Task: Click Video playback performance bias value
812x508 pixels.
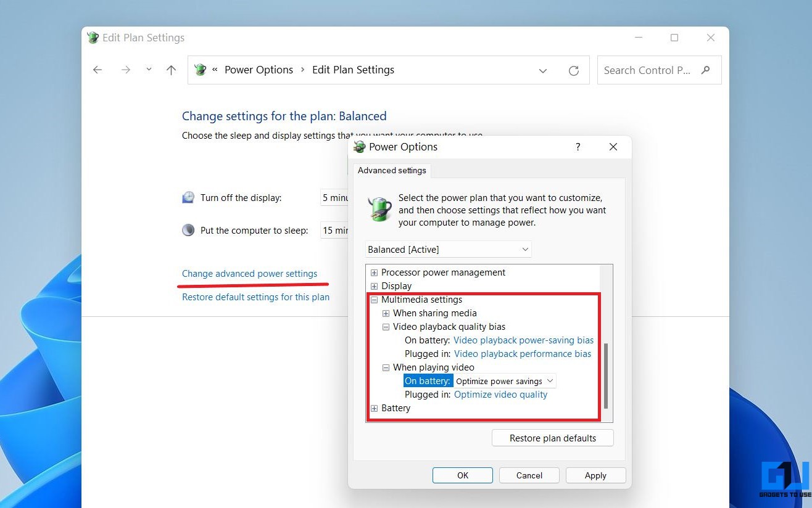Action: pos(523,354)
